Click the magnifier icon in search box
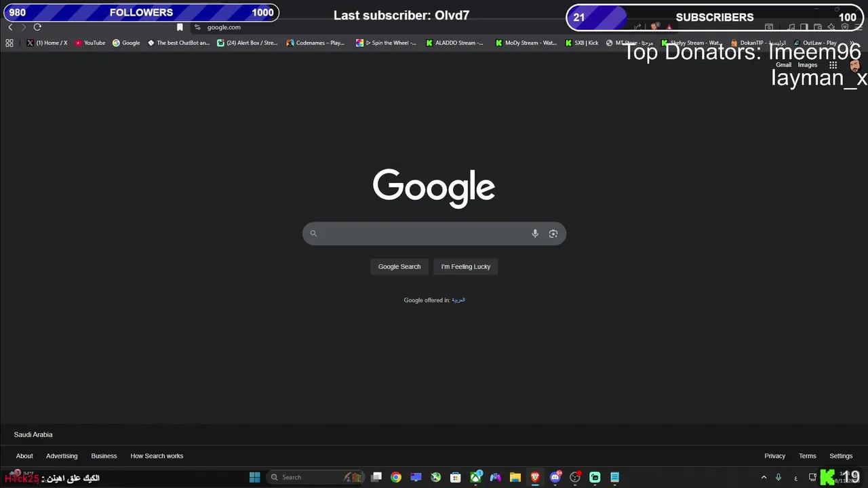The width and height of the screenshot is (868, 488). (313, 234)
